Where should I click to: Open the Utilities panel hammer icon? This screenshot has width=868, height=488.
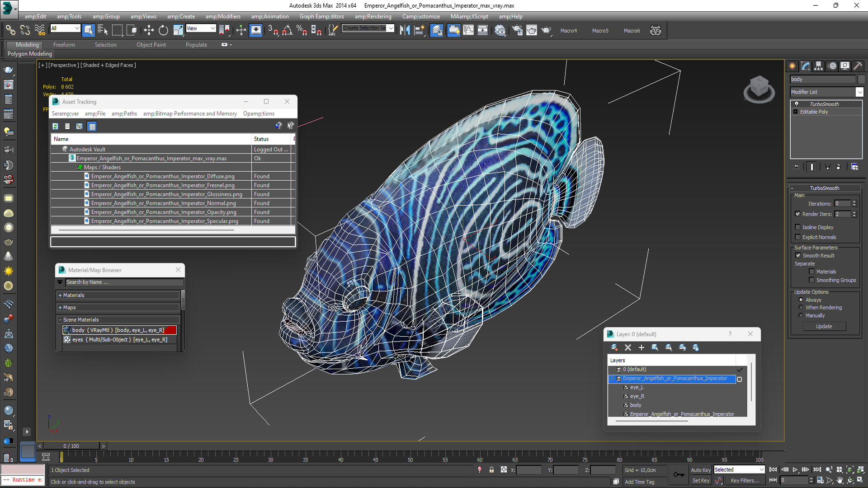(x=858, y=66)
